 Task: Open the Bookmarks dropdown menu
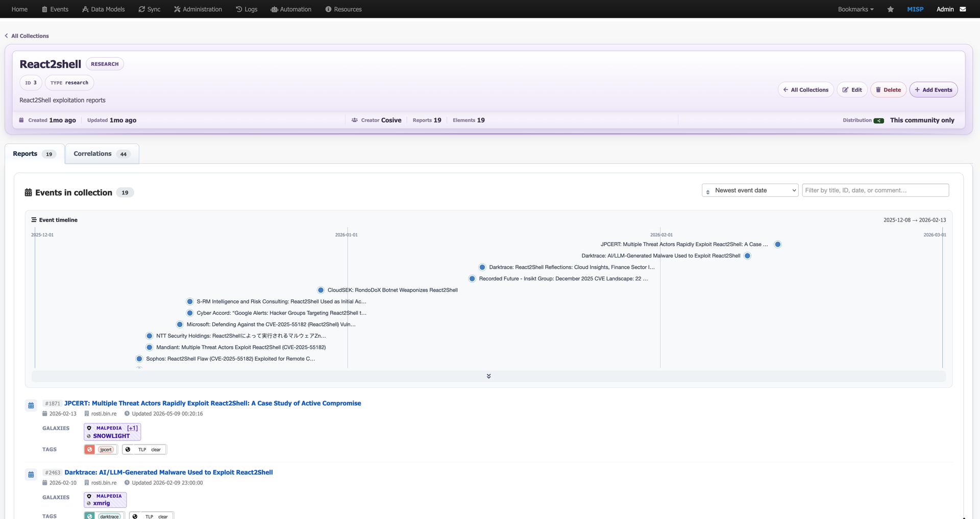(x=855, y=9)
